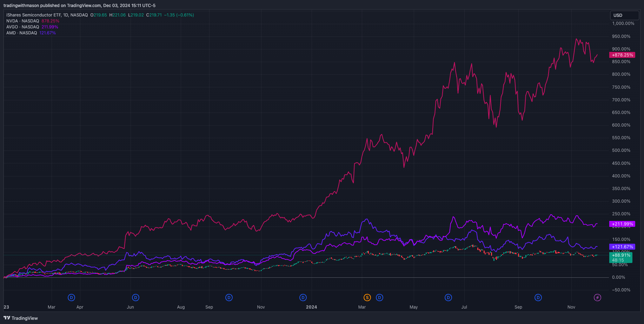Click the AMD · NASDAQ legend entry
644x324 pixels.
point(22,33)
